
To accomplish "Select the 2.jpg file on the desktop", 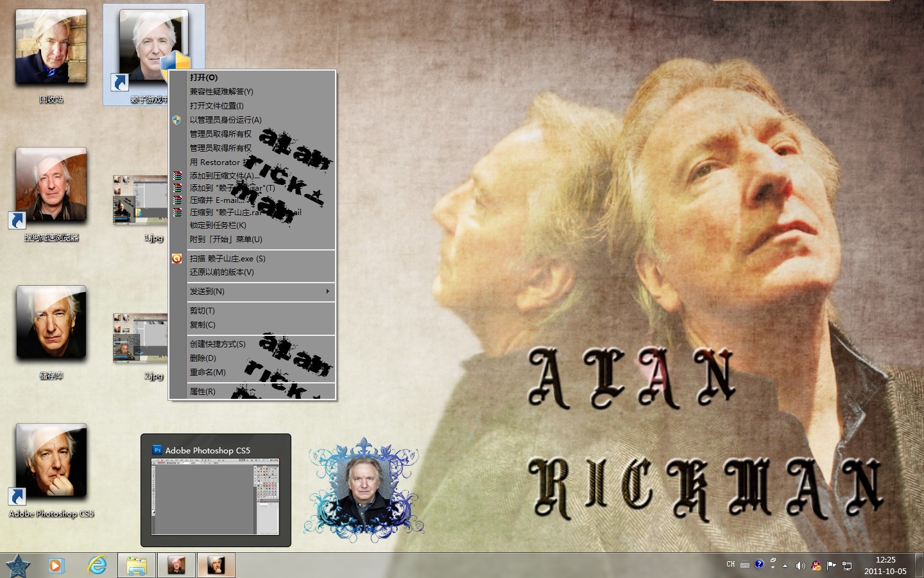I will point(141,346).
